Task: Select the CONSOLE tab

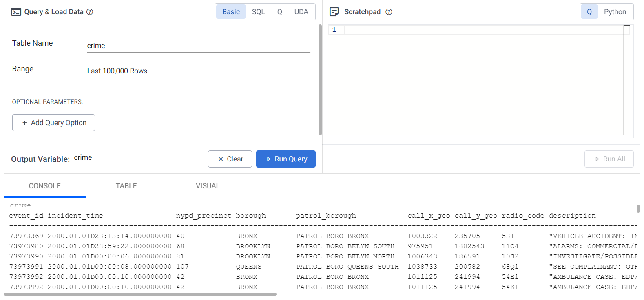Action: [44, 186]
